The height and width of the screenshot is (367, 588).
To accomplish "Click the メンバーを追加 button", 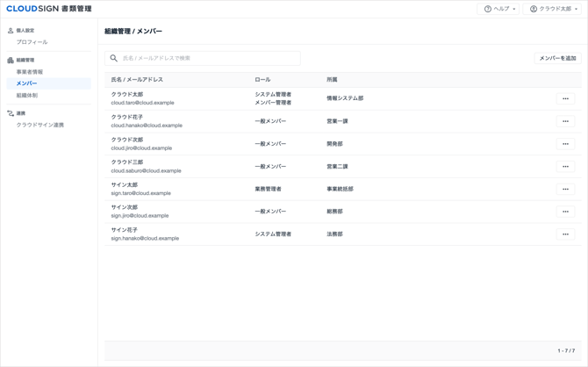I will coord(557,58).
